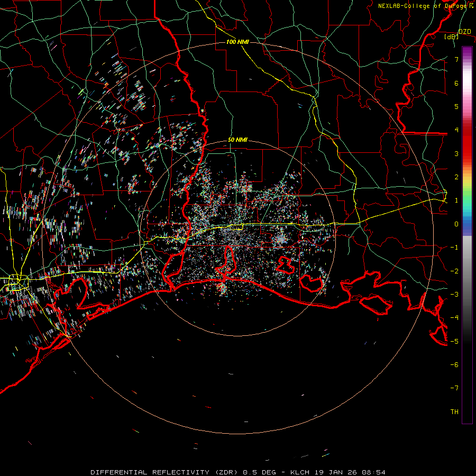This screenshot has width=476, height=476.
Task: Click the "[dB]" unit label
Action: (452, 37)
